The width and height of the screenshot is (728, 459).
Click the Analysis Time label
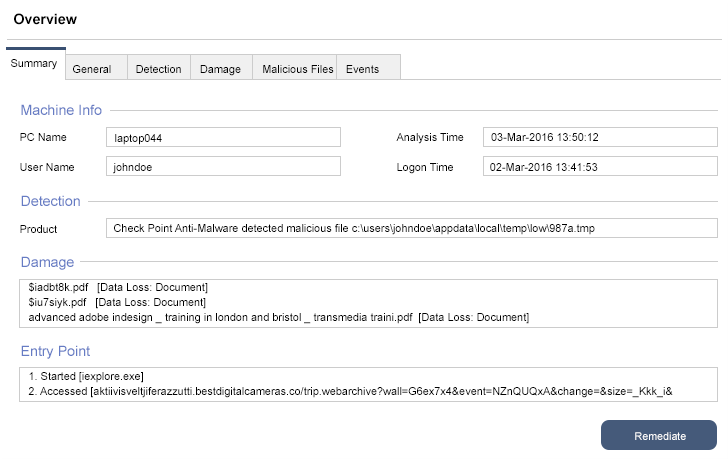[x=430, y=137]
